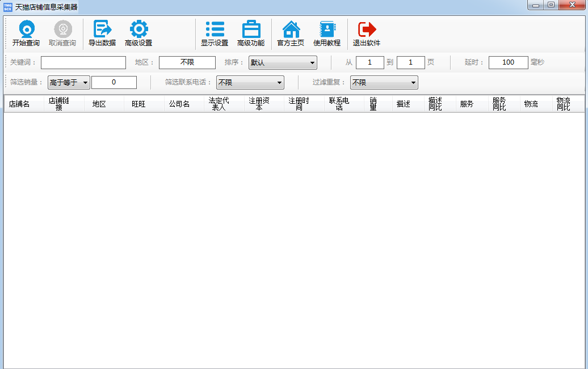Click the 物流同比 column header
Viewport: 588px width, 369px height.
point(568,104)
